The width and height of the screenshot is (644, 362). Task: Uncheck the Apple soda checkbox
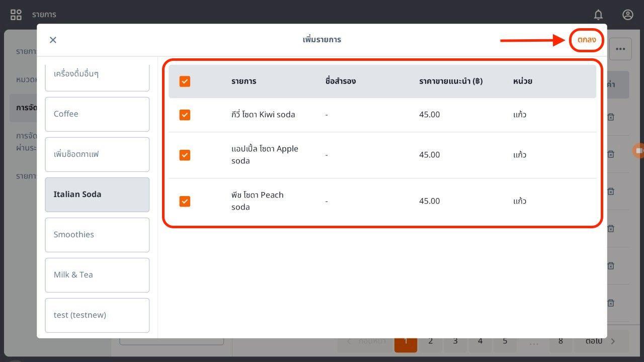pos(185,155)
